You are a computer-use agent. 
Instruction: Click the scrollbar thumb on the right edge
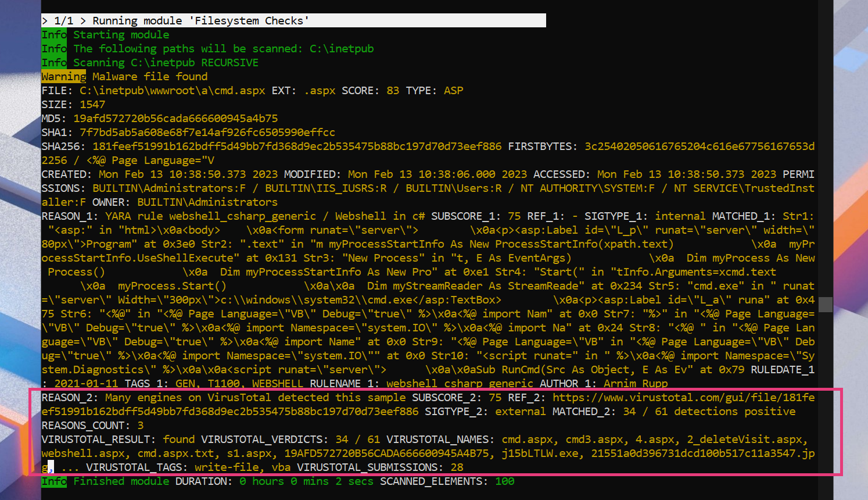point(826,304)
